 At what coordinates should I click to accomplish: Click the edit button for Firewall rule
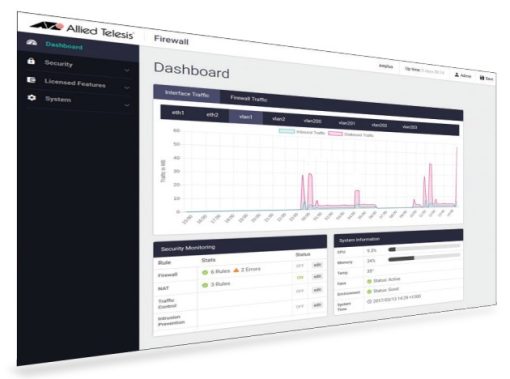tap(317, 265)
